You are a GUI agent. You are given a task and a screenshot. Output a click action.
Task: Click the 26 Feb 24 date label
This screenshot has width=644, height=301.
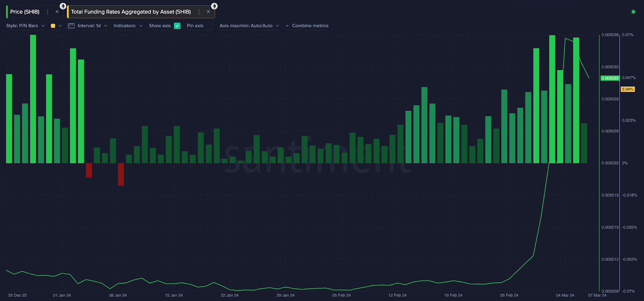(509, 295)
